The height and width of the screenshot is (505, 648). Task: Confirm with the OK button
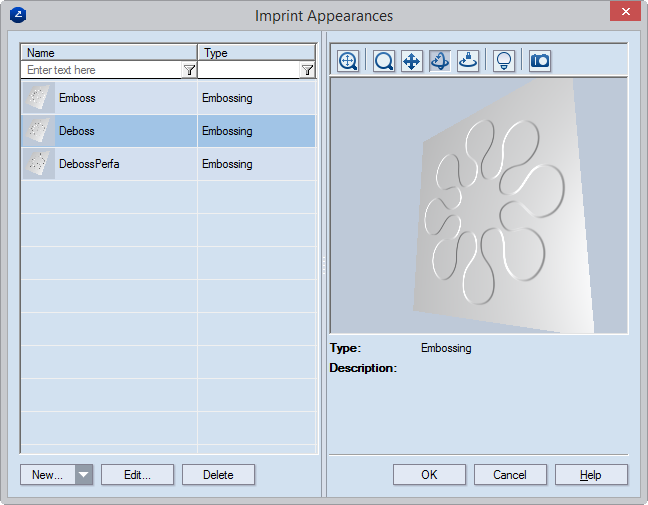429,475
